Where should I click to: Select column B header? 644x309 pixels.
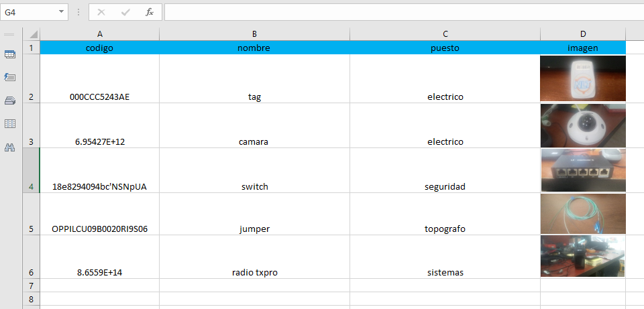point(255,34)
